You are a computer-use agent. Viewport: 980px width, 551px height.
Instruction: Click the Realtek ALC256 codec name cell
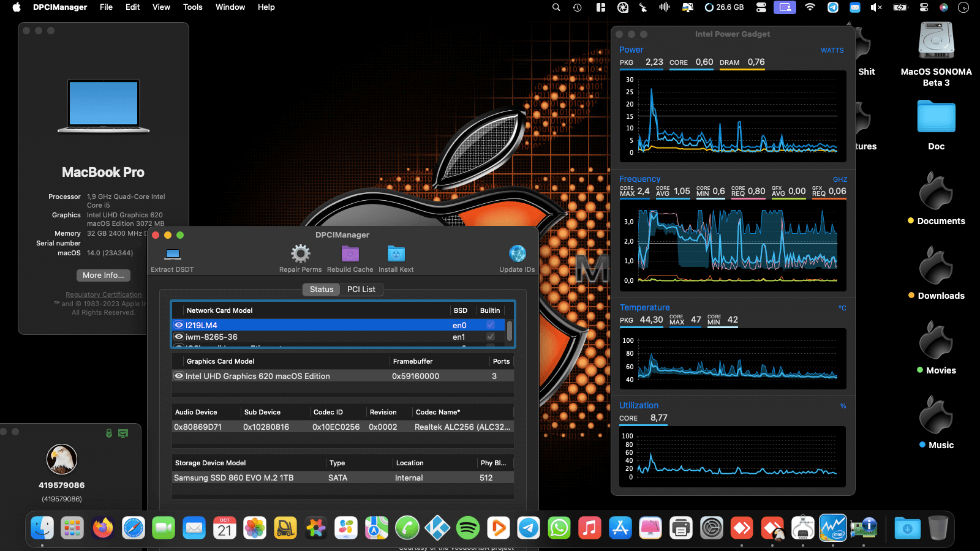[x=462, y=427]
